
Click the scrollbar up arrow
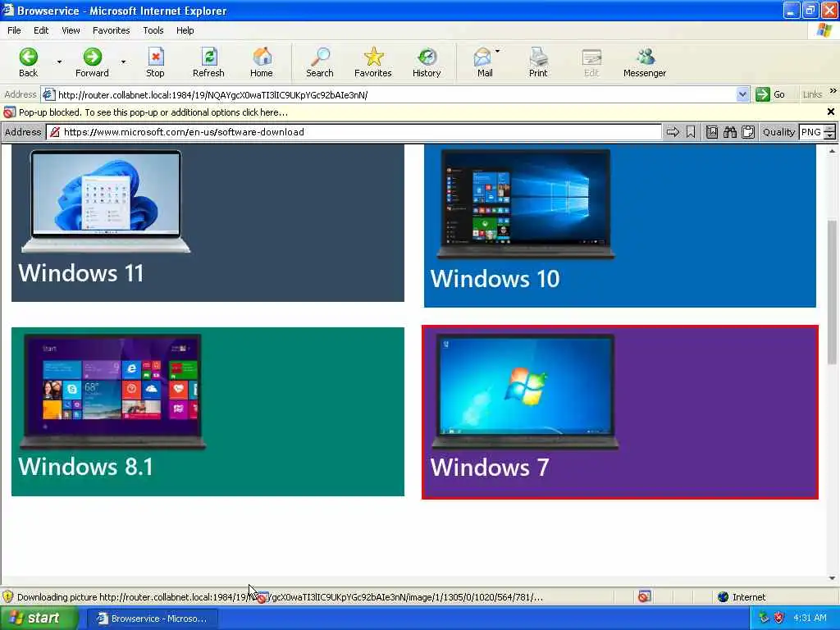point(832,151)
